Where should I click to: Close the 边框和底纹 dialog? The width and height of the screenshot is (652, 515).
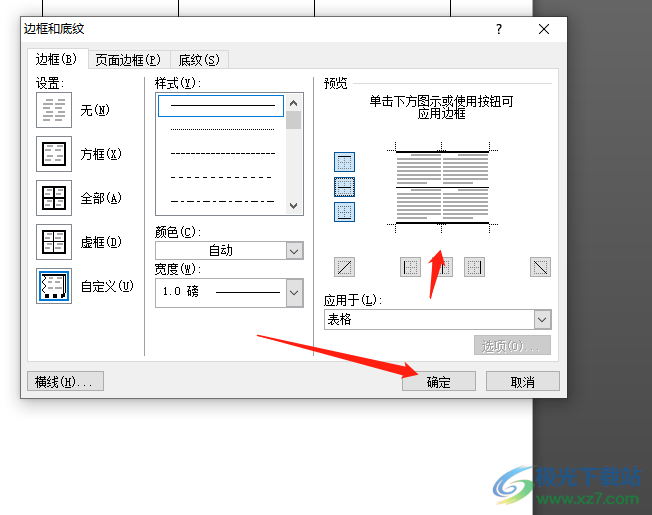click(544, 29)
